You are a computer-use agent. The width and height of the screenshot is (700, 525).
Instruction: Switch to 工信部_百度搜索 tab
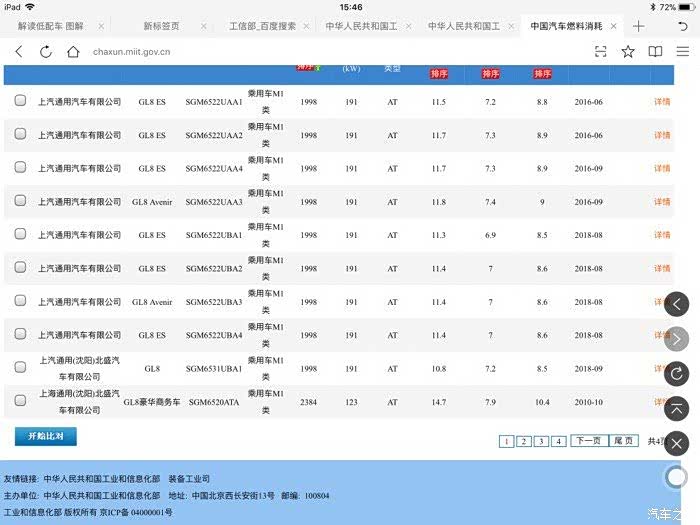pos(262,26)
